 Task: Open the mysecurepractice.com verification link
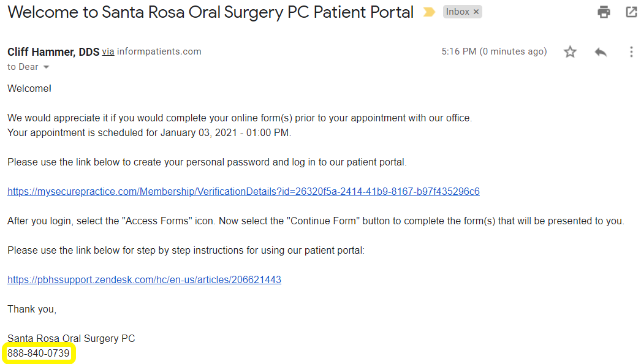click(x=243, y=192)
